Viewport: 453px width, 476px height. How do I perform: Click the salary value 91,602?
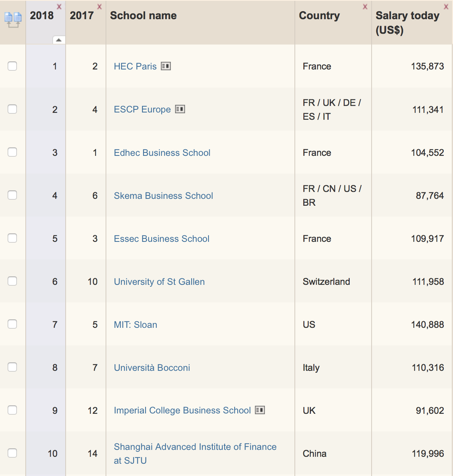tap(430, 410)
